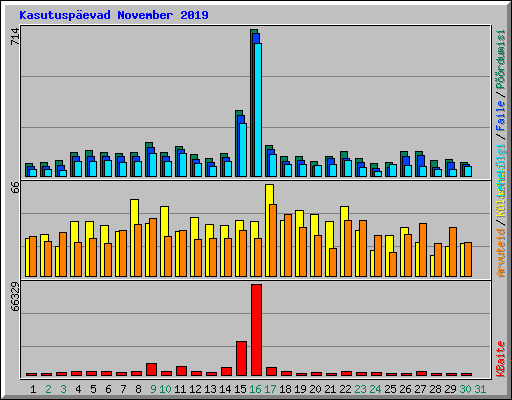The height and width of the screenshot is (400, 512).
Task: Click the chart title "Kasutuspäevad November 2019"
Action: (114, 15)
